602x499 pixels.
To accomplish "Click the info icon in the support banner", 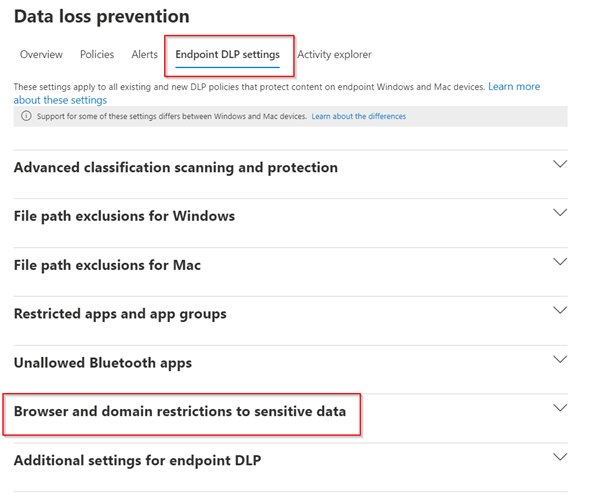I will point(26,117).
